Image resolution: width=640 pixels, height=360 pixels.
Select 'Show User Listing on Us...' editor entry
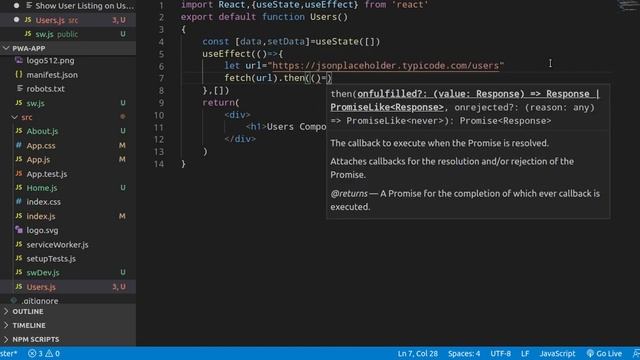tap(68, 6)
